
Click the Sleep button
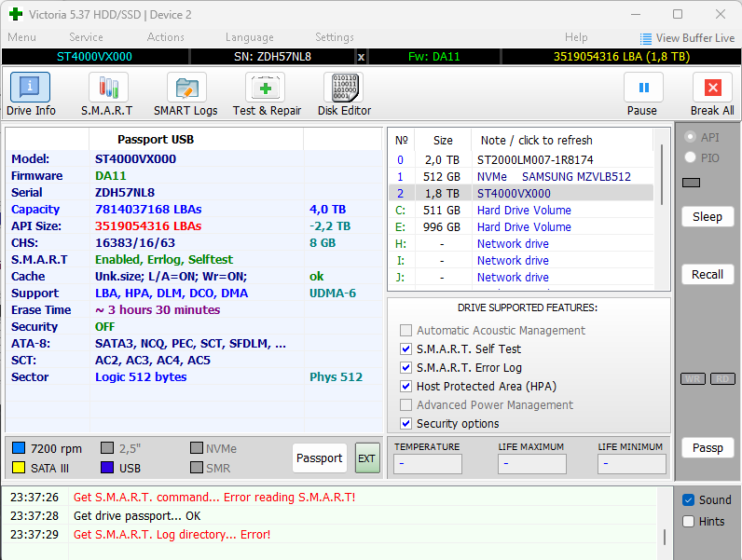point(708,216)
